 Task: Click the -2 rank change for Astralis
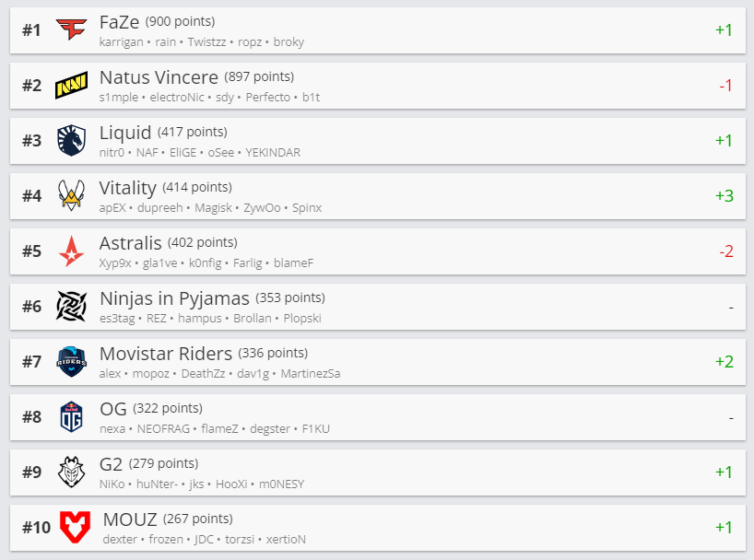tap(725, 251)
